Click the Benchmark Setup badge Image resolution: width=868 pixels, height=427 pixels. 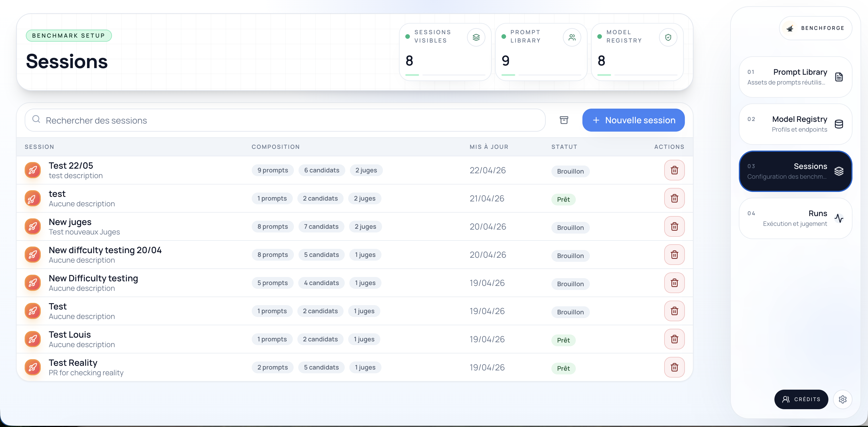point(69,36)
